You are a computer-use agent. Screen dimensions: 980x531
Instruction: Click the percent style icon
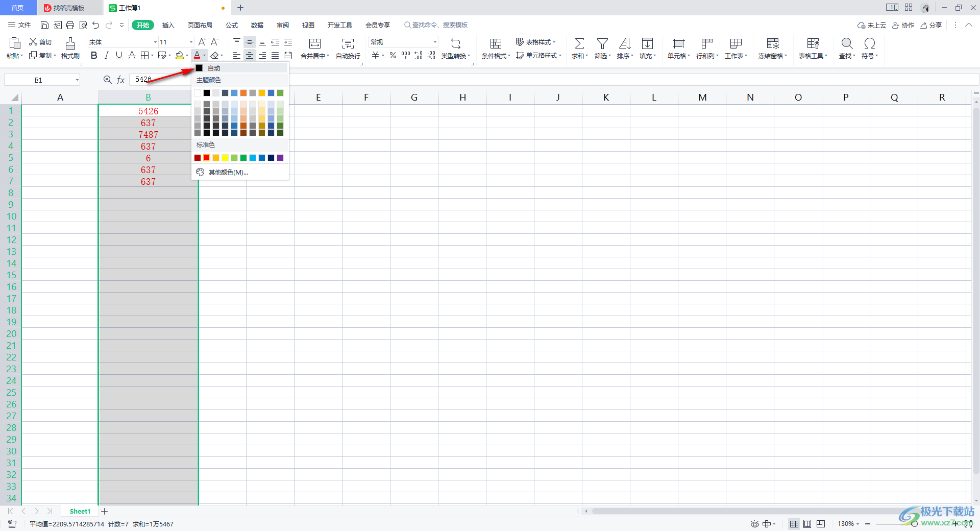click(393, 55)
